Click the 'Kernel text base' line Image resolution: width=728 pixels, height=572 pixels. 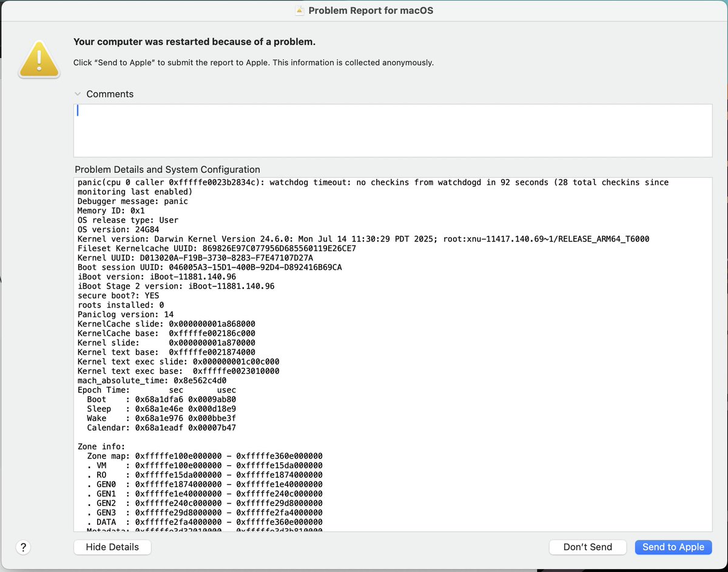166,352
